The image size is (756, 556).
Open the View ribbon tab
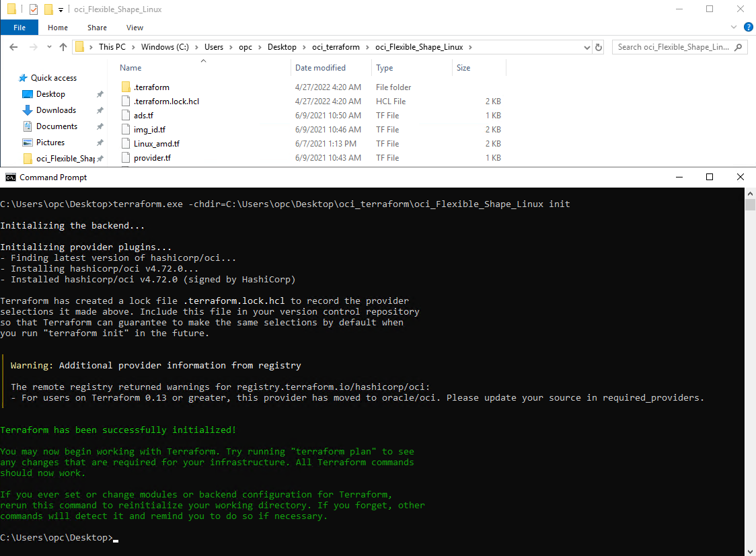[x=135, y=28]
